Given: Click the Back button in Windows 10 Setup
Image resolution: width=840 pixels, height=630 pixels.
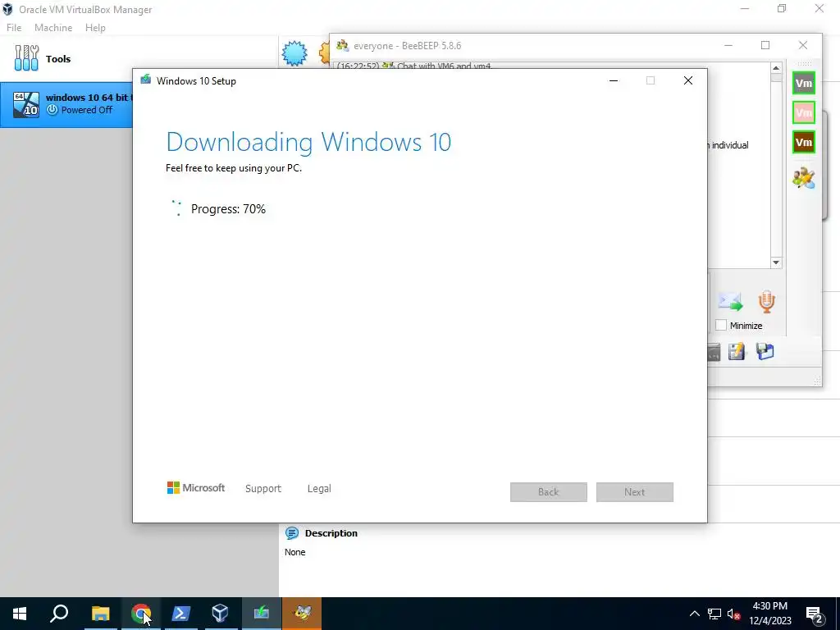Looking at the screenshot, I should click(x=549, y=492).
